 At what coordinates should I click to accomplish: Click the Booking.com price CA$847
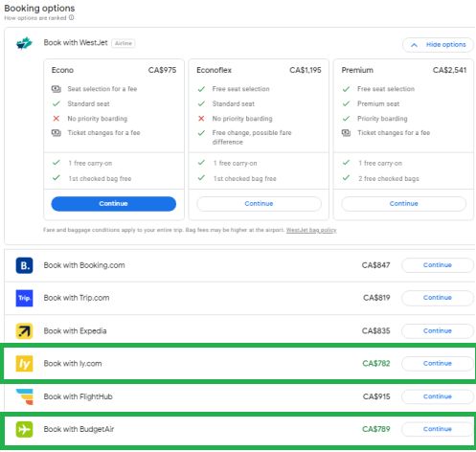coord(376,265)
